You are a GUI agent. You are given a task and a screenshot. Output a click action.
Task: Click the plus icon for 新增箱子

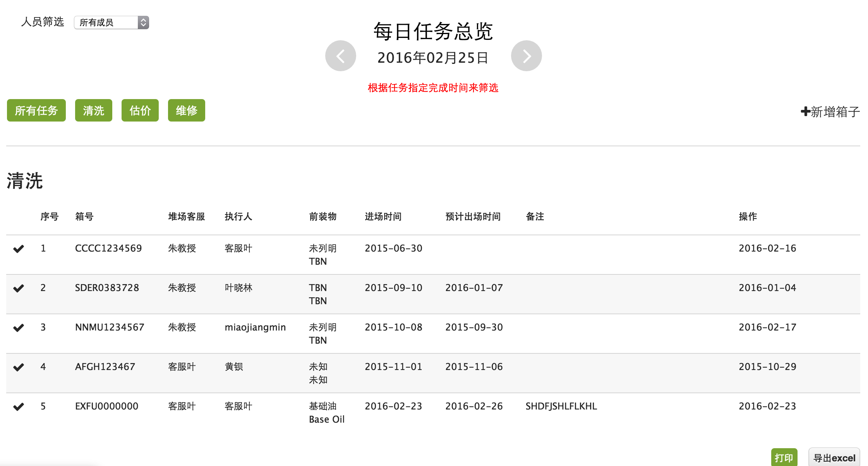805,111
